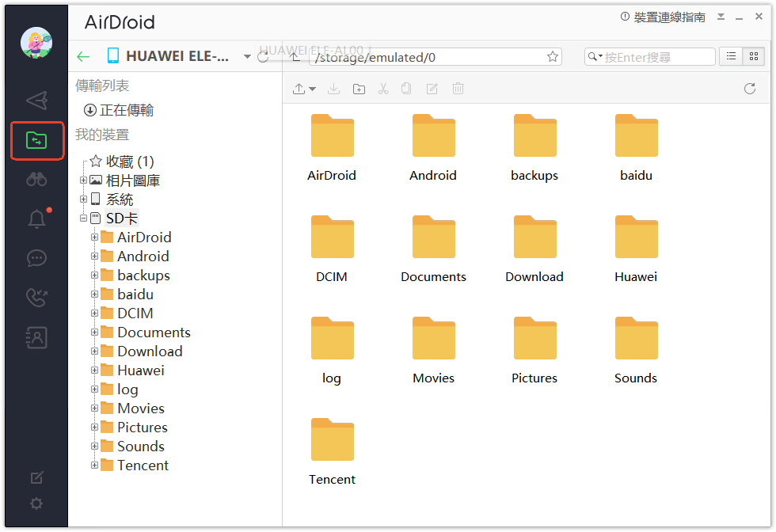
Task: Open the title bar menu dropdown icon
Action: [721, 17]
